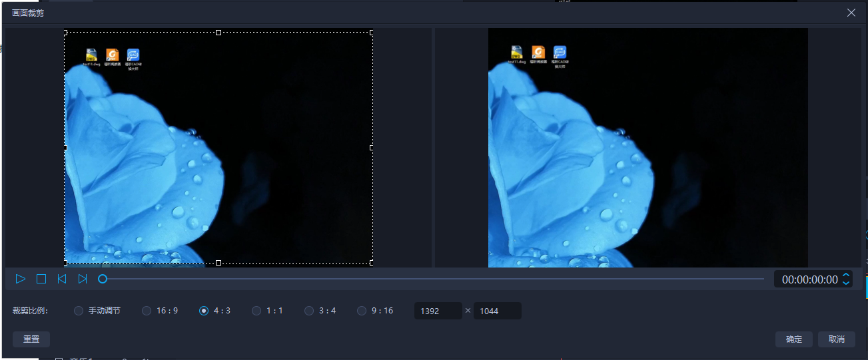Select the 4:3 crop ratio radio button
868x360 pixels.
204,311
